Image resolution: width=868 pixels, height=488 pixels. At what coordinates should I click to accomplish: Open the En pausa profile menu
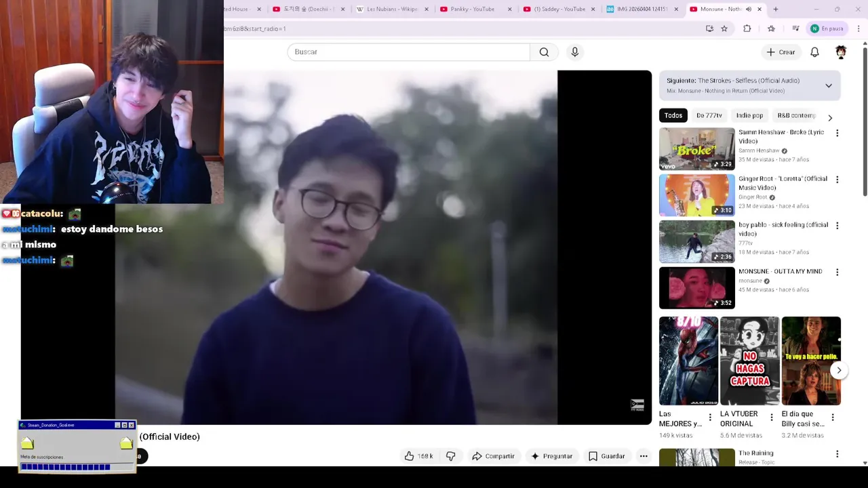[x=827, y=28]
